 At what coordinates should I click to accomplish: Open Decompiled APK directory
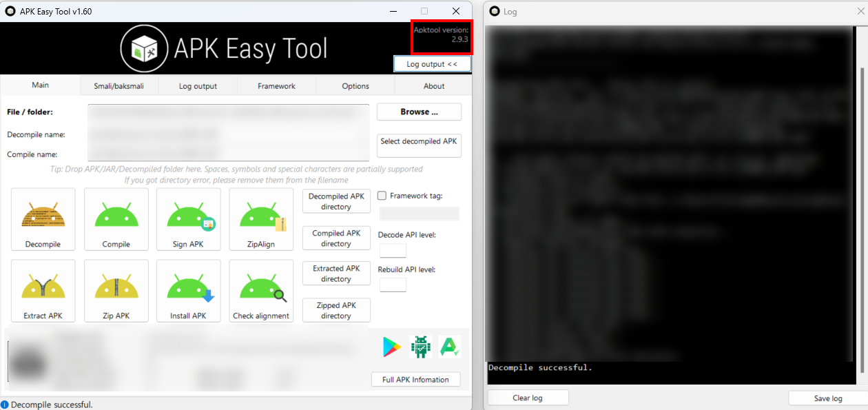click(336, 201)
